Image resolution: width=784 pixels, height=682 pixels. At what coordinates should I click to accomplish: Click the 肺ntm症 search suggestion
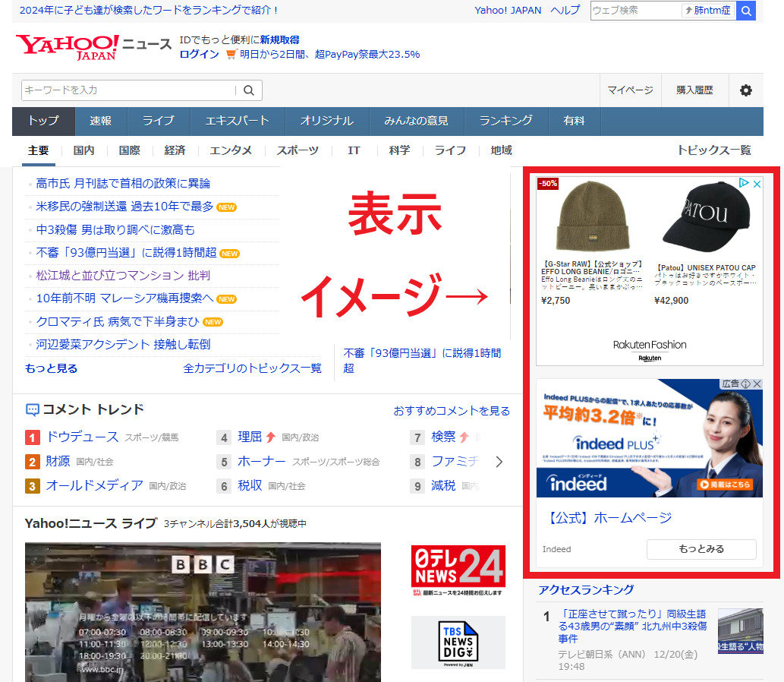tap(708, 11)
